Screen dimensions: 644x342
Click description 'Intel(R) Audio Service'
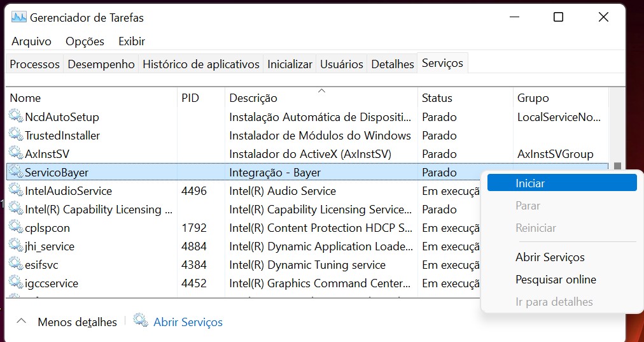pyautogui.click(x=283, y=190)
